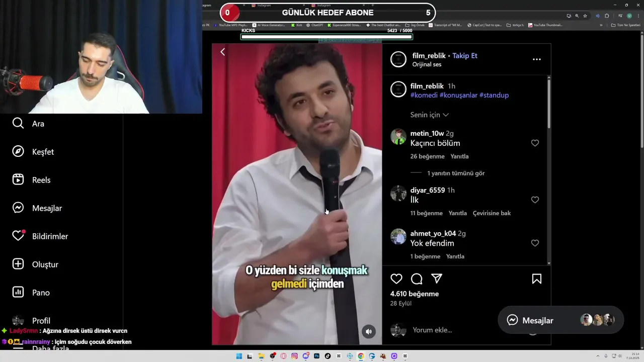The image size is (644, 362).
Task: Show hidden system tray icons chevron
Action: click(x=598, y=356)
